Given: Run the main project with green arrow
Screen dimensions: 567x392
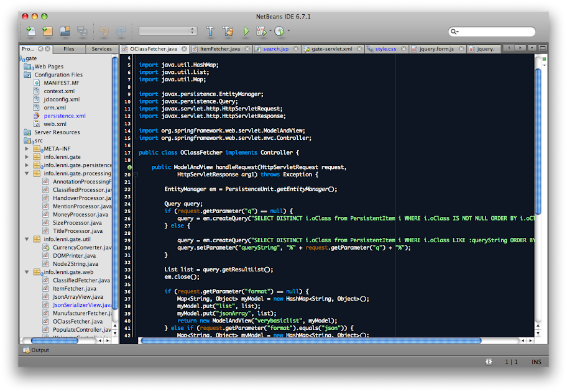Looking at the screenshot, I should tap(246, 30).
